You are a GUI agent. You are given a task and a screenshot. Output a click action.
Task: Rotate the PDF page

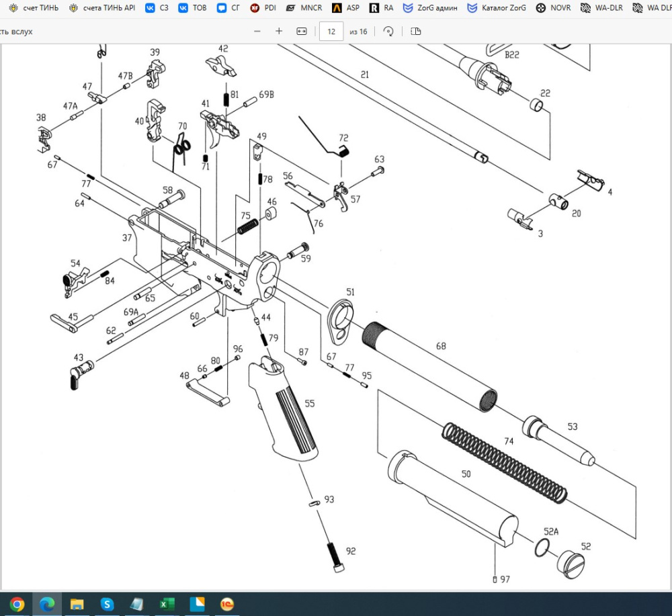388,32
